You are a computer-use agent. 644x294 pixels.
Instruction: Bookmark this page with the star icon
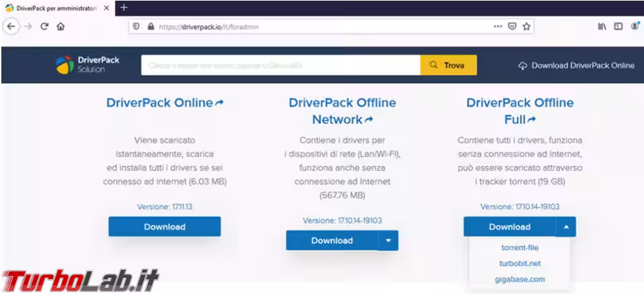click(x=526, y=26)
